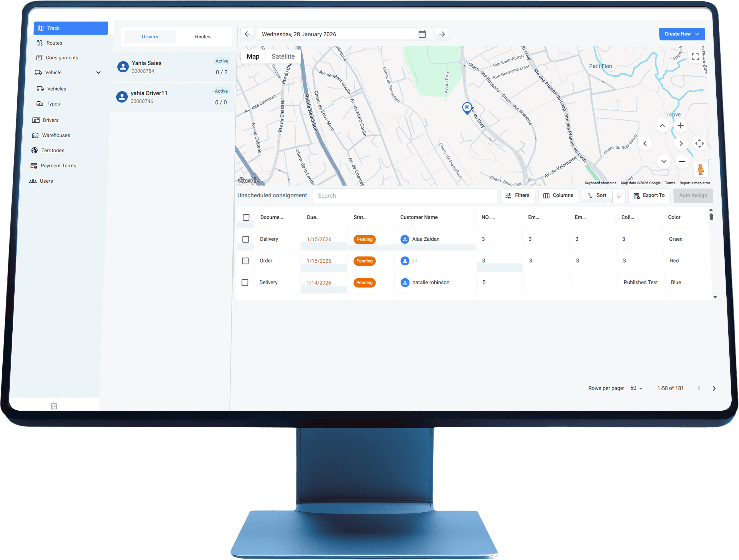Switch to the Routes tab
The width and height of the screenshot is (739, 560).
202,37
